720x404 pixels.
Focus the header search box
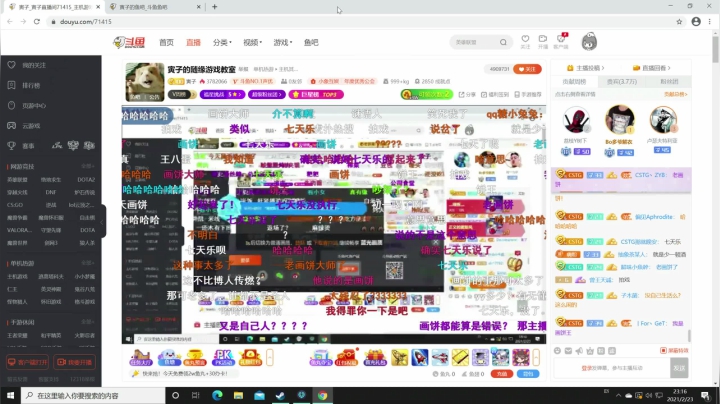tap(475, 42)
